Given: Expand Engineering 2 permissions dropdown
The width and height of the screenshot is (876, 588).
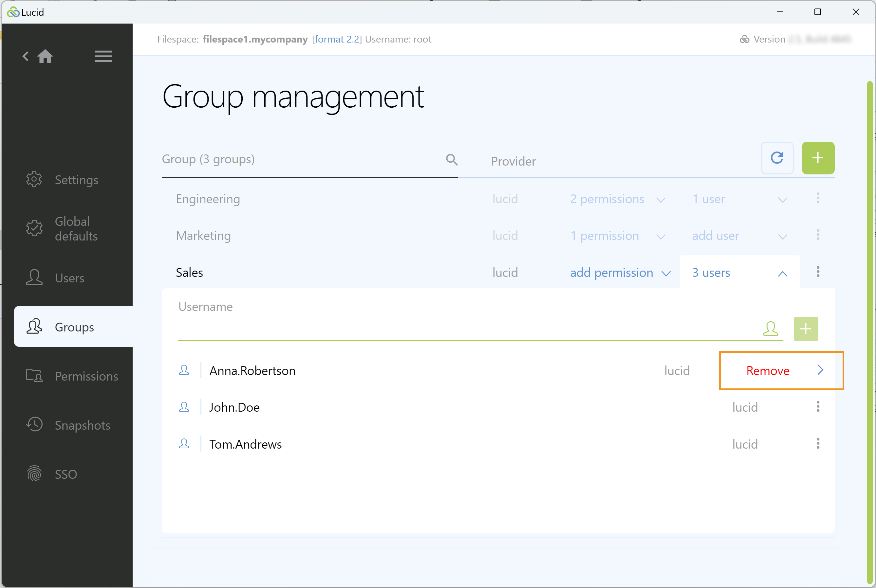Looking at the screenshot, I should (x=617, y=199).
